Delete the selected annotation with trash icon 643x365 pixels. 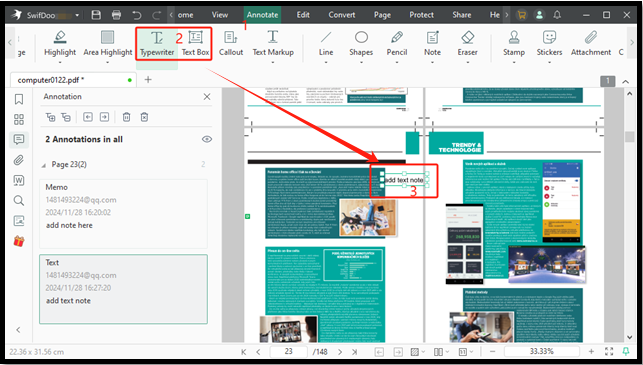coord(126,117)
